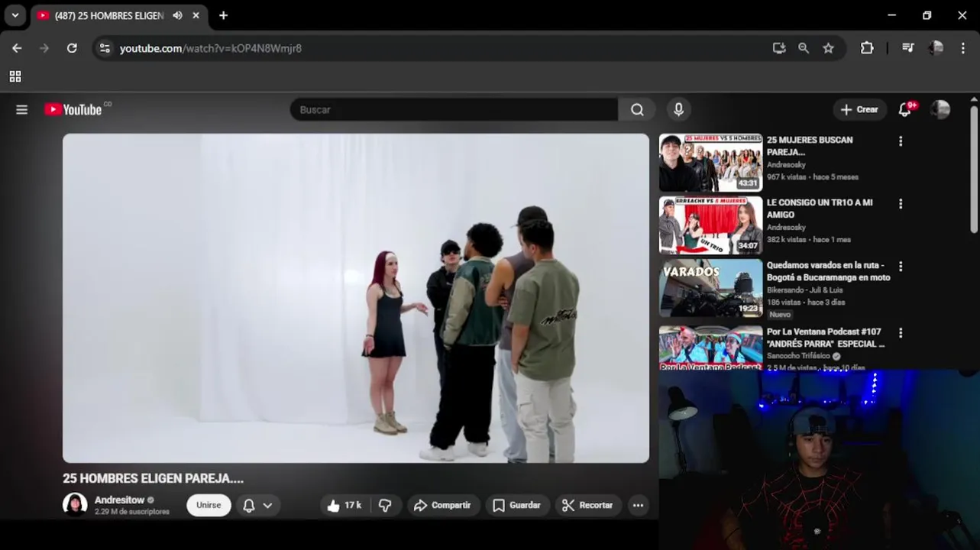980x550 pixels.
Task: Bookmark this page with the star icon
Action: click(828, 48)
